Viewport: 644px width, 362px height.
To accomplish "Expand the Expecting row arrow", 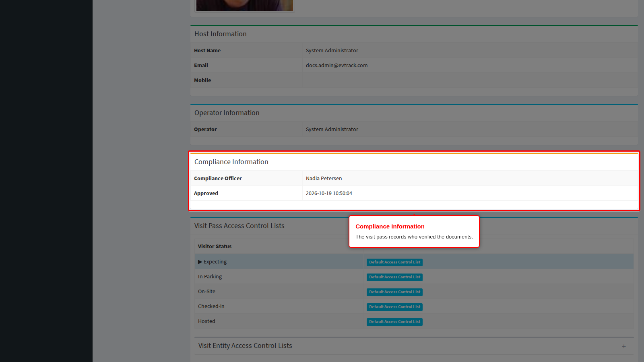I will [x=200, y=262].
